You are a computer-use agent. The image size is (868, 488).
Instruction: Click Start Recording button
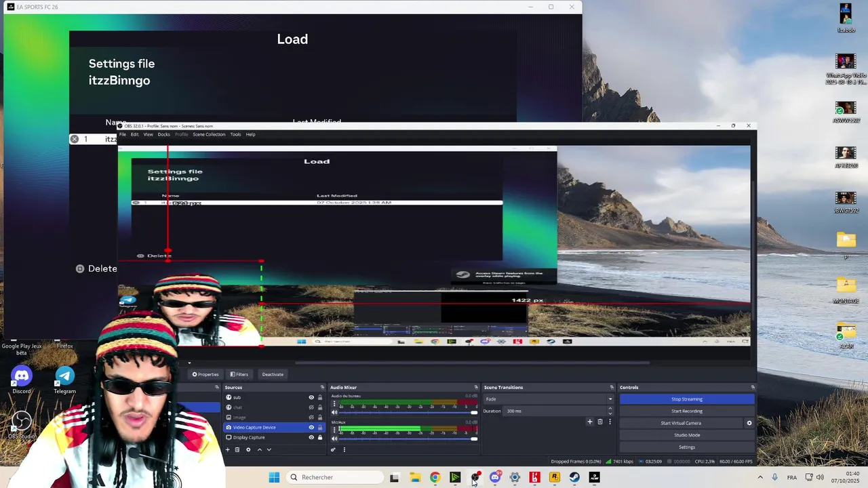point(687,411)
